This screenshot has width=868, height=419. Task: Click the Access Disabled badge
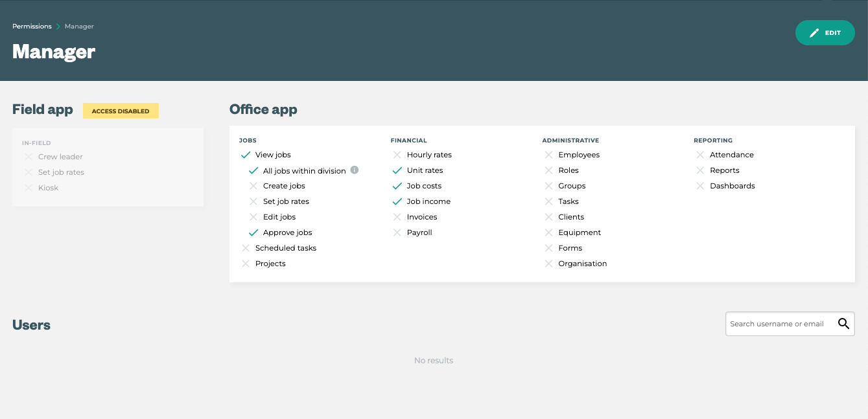[x=121, y=111]
